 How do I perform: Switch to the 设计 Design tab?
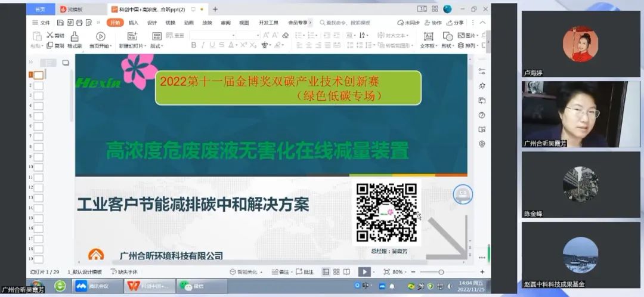(x=152, y=23)
